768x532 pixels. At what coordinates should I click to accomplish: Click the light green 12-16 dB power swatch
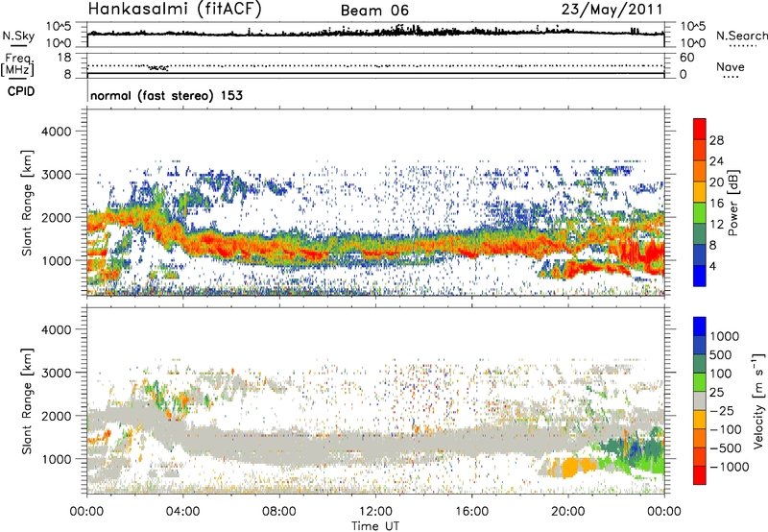[700, 213]
